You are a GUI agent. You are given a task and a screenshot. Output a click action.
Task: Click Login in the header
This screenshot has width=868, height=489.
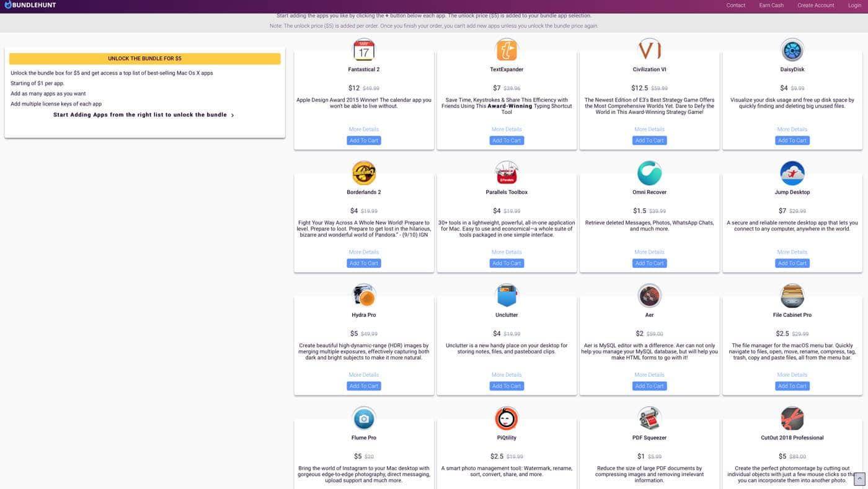coord(854,5)
